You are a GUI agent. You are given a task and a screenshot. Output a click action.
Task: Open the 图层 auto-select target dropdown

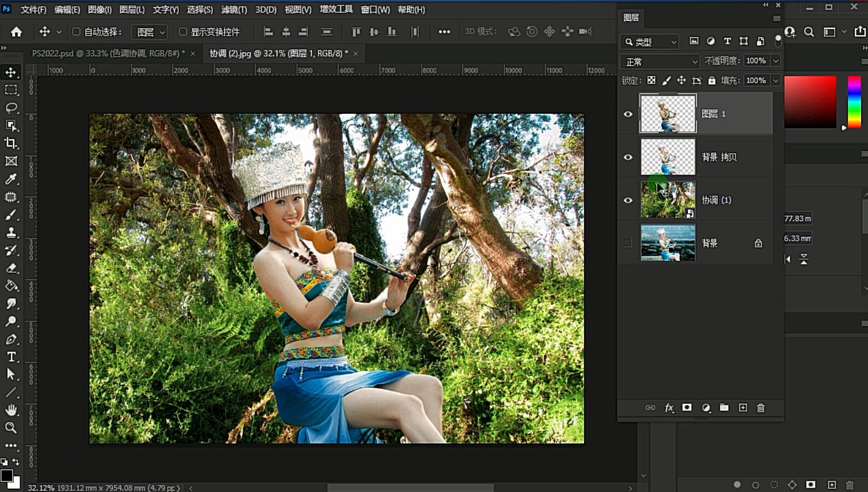pos(150,32)
